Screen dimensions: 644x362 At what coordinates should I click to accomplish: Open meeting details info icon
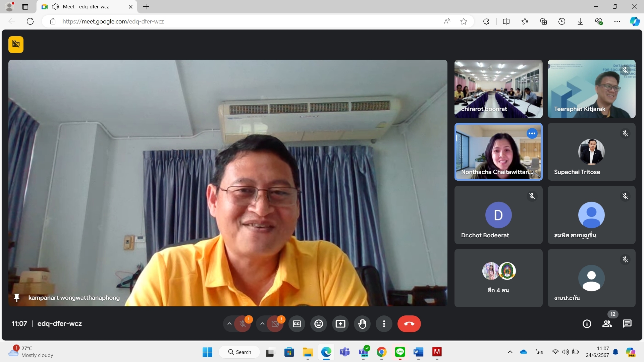tap(587, 324)
